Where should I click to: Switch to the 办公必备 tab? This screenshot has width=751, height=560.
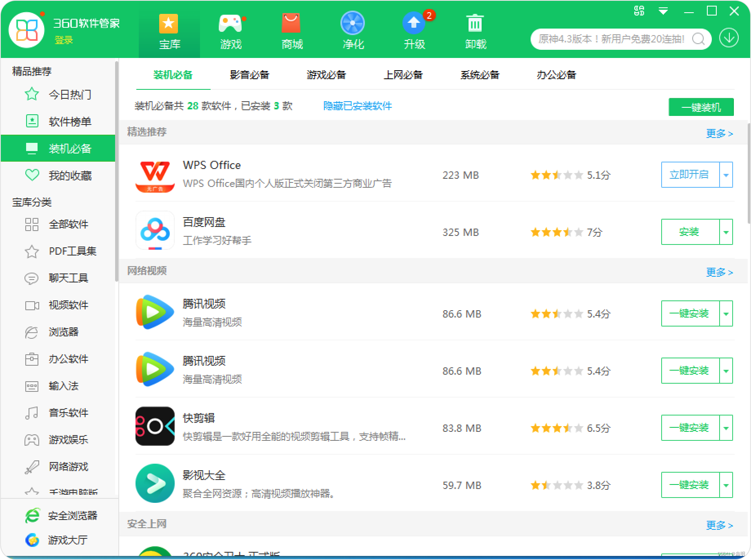pyautogui.click(x=556, y=75)
